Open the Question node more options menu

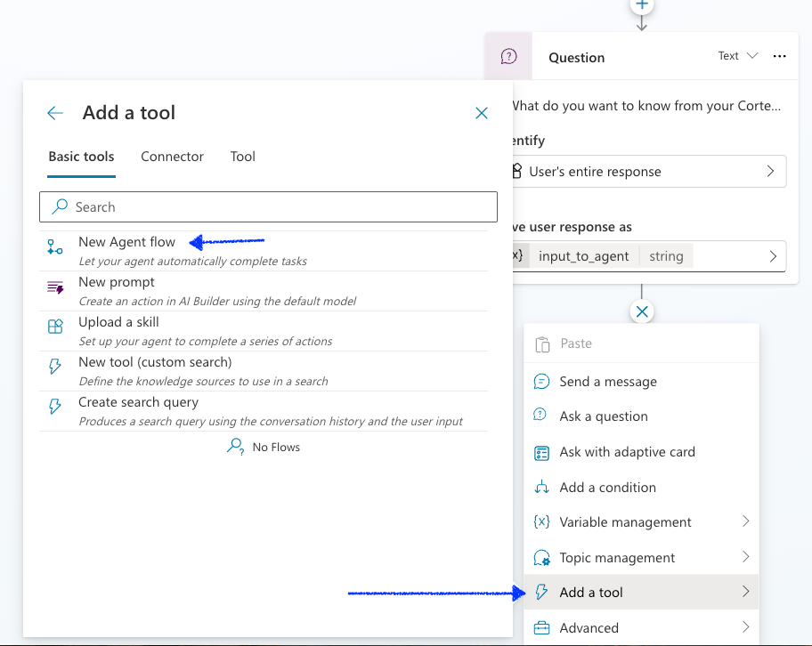[x=780, y=56]
